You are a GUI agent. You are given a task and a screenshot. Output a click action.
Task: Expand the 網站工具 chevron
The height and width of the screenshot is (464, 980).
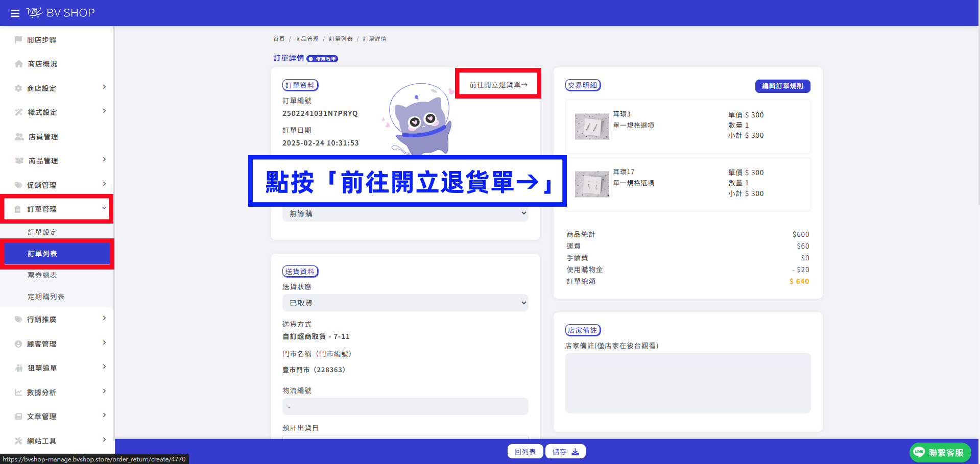coord(104,440)
